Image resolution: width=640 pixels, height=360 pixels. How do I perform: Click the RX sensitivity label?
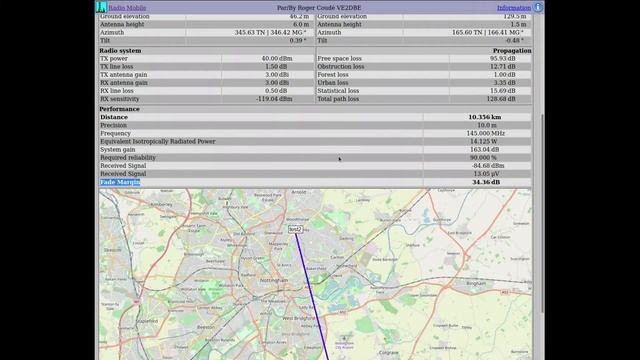(x=120, y=99)
